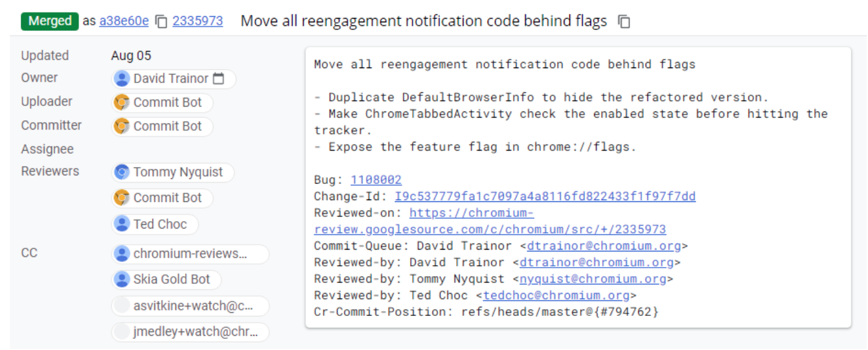This screenshot has width=868, height=350.
Task: Open bug 1108002 link
Action: tap(376, 180)
